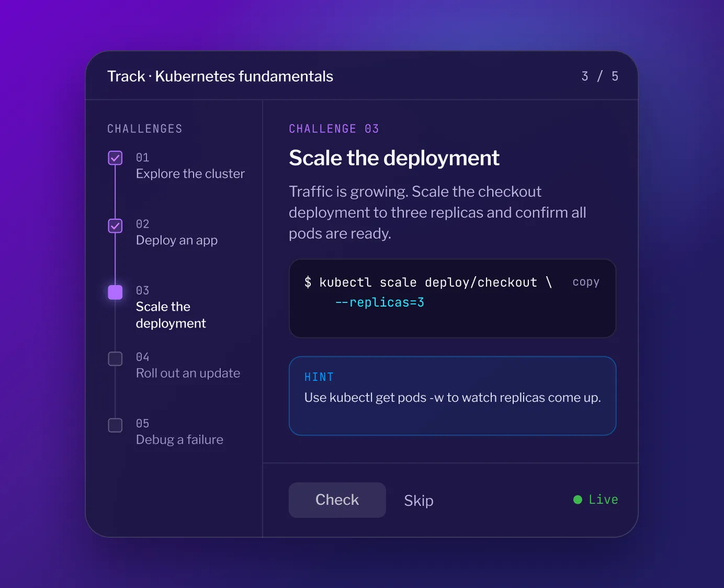Viewport: 724px width, 588px height.
Task: Click the HINT label
Action: click(x=319, y=377)
